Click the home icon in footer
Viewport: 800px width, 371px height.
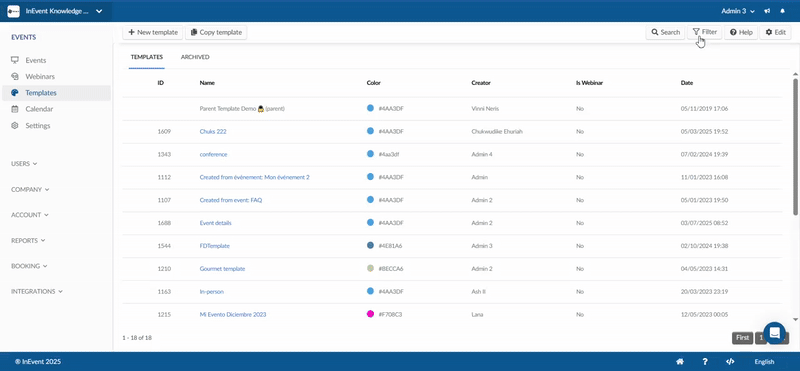tap(680, 362)
